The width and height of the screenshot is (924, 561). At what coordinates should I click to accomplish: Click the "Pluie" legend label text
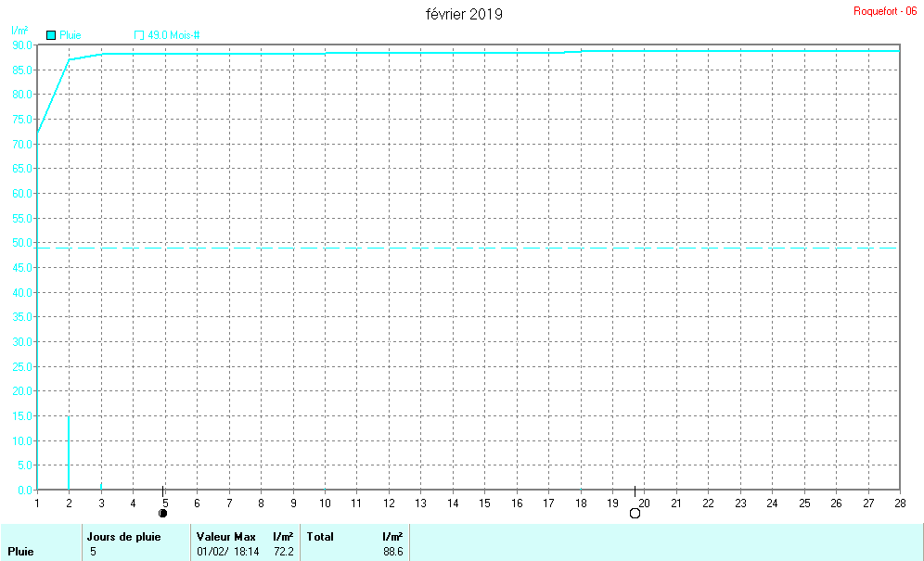(71, 35)
